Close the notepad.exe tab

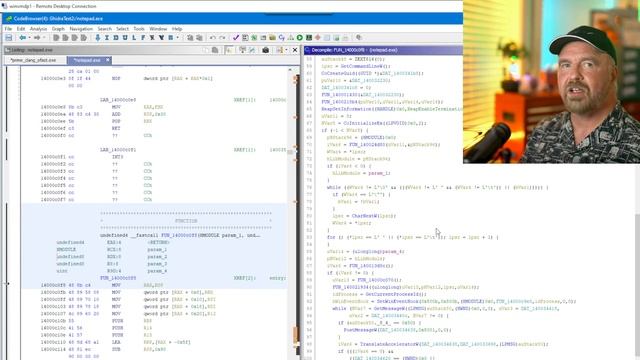click(108, 60)
